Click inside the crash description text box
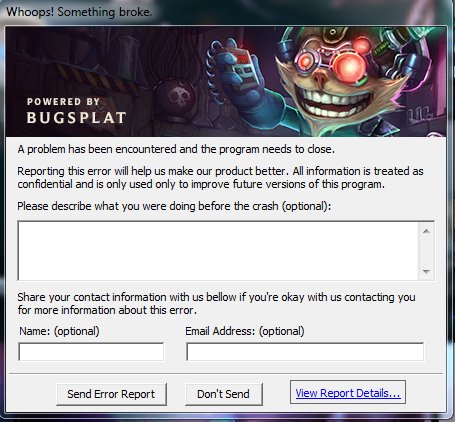Viewport: 455px width, 422px height. point(218,250)
